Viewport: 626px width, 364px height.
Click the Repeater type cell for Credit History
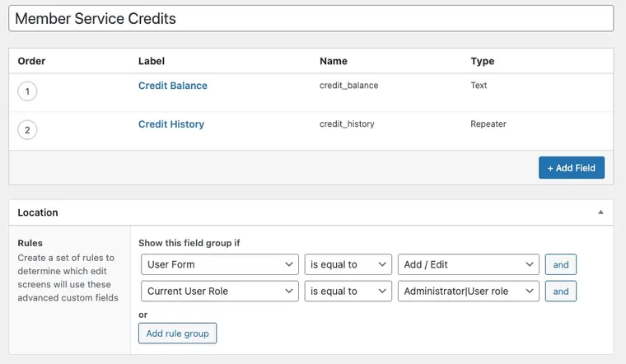click(x=488, y=124)
